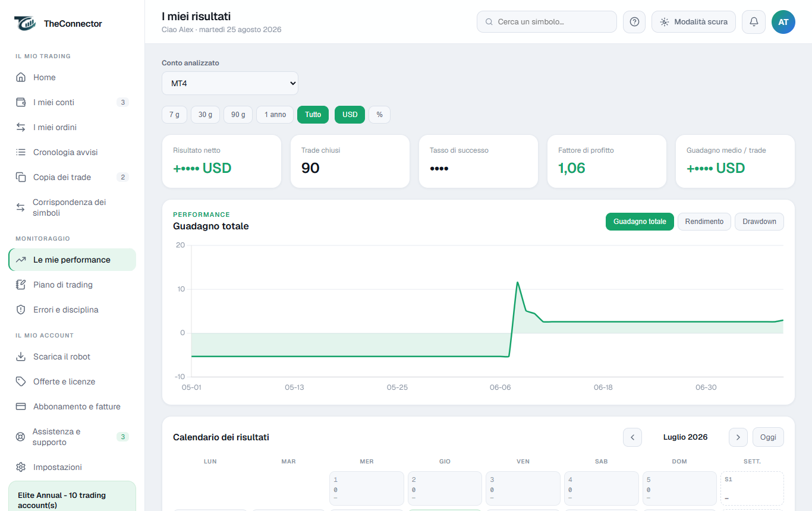Open Scarica il robot page
Image resolution: width=812 pixels, height=511 pixels.
tap(72, 357)
